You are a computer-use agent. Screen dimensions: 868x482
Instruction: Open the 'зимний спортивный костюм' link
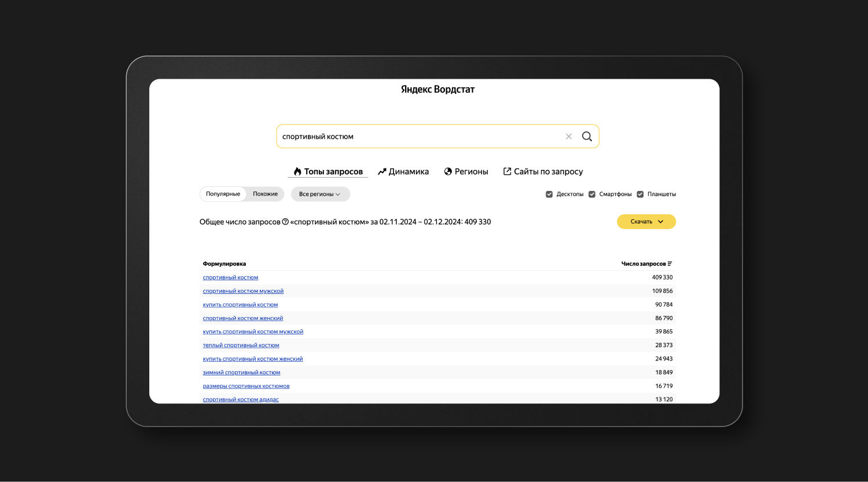point(241,373)
